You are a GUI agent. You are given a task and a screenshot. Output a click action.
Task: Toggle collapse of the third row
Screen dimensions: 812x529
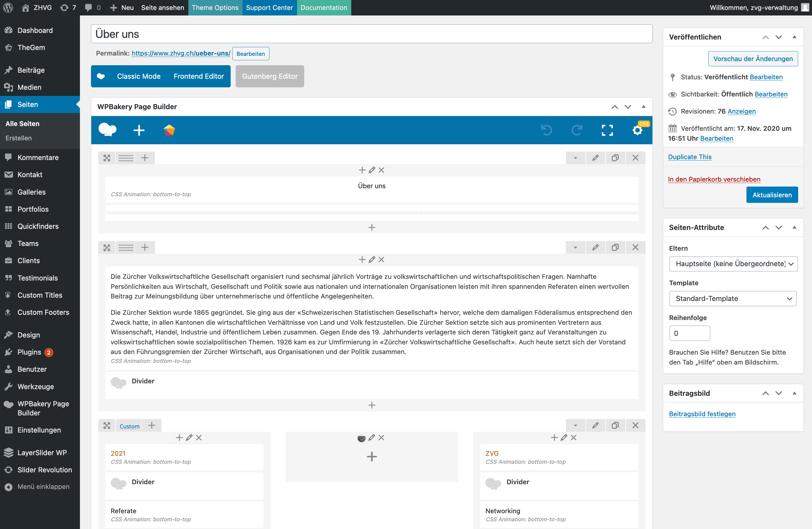[x=576, y=425]
